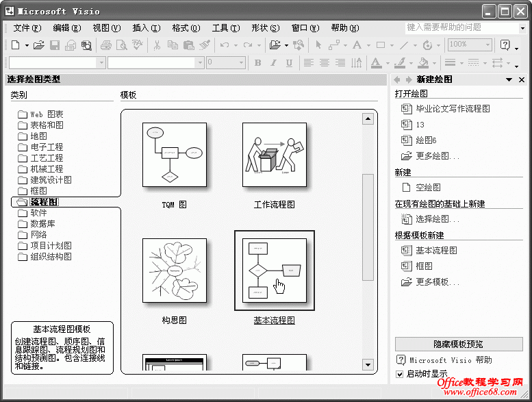Select the Text tool A icon
Image resolution: width=532 pixels, height=402 pixels.
pos(357,45)
